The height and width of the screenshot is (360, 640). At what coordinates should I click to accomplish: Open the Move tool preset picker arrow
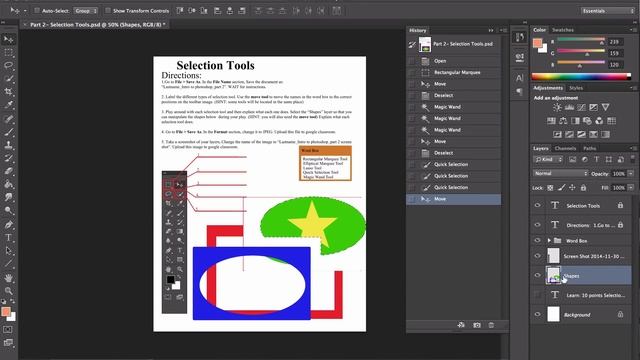25,11
